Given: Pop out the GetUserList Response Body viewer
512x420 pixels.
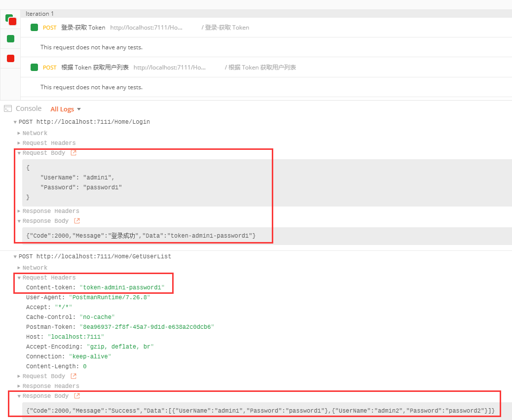Looking at the screenshot, I should click(x=76, y=396).
